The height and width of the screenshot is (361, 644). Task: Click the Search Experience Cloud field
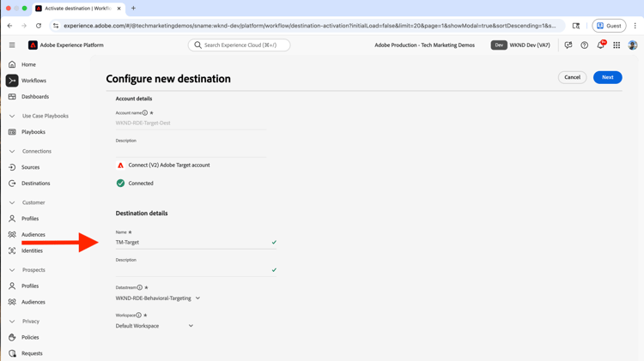click(x=239, y=45)
